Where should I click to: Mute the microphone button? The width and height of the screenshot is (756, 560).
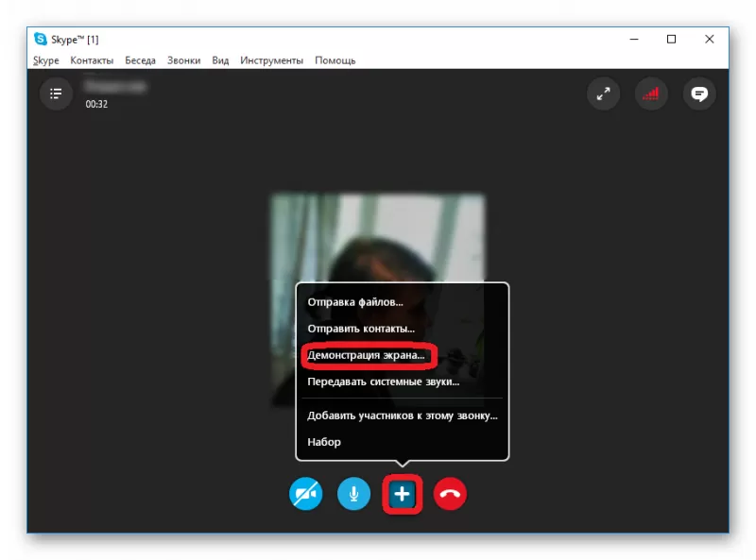(x=353, y=494)
